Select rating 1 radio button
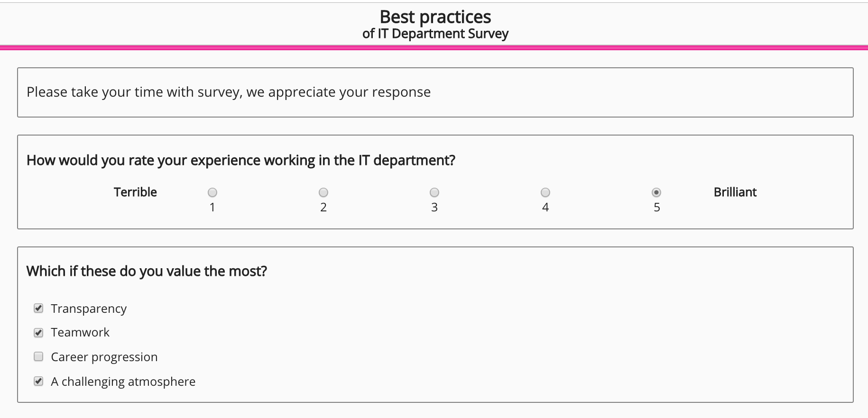This screenshot has width=868, height=418. (212, 192)
